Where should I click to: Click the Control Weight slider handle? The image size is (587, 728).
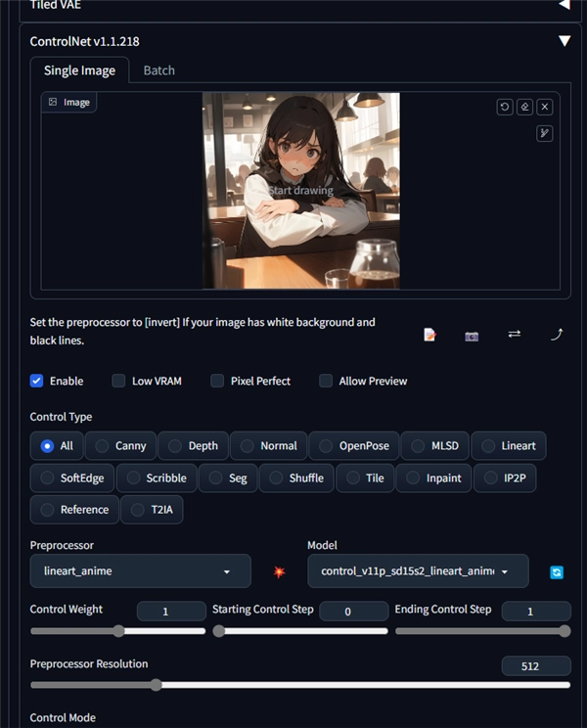pyautogui.click(x=118, y=631)
